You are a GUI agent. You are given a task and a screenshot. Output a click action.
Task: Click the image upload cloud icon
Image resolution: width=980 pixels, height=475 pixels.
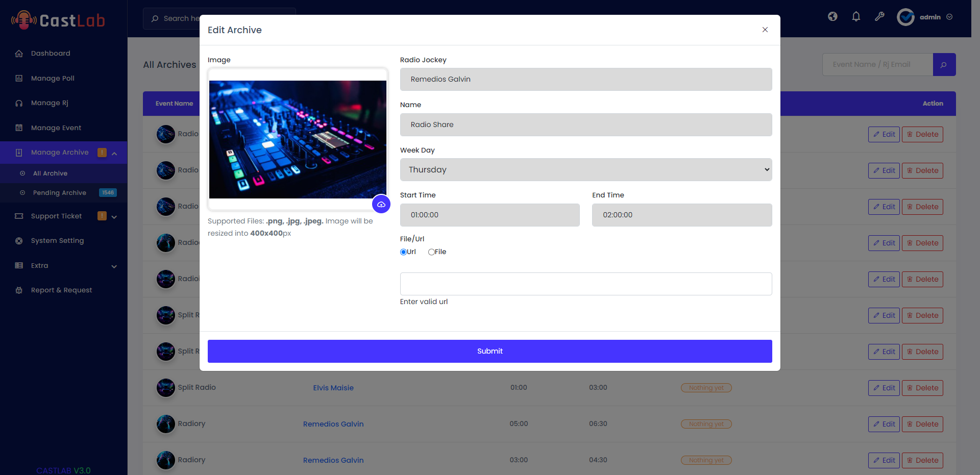coord(381,204)
